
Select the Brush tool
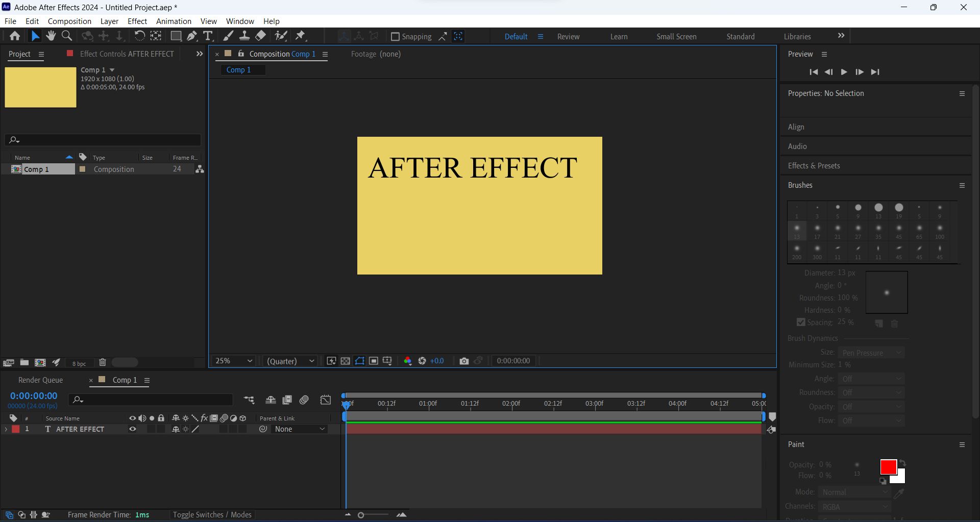click(x=228, y=36)
